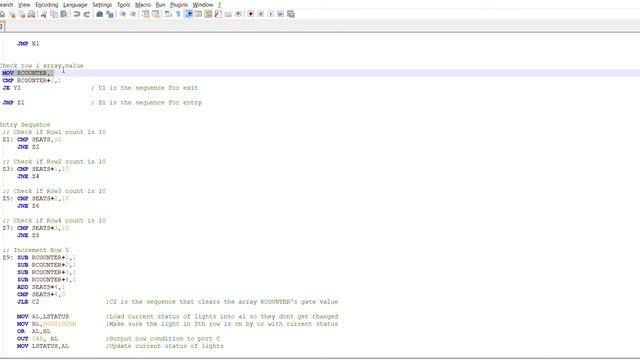This screenshot has height=360, width=640.
Task: Click the Copy toolbar icon
Action: coord(54,14)
